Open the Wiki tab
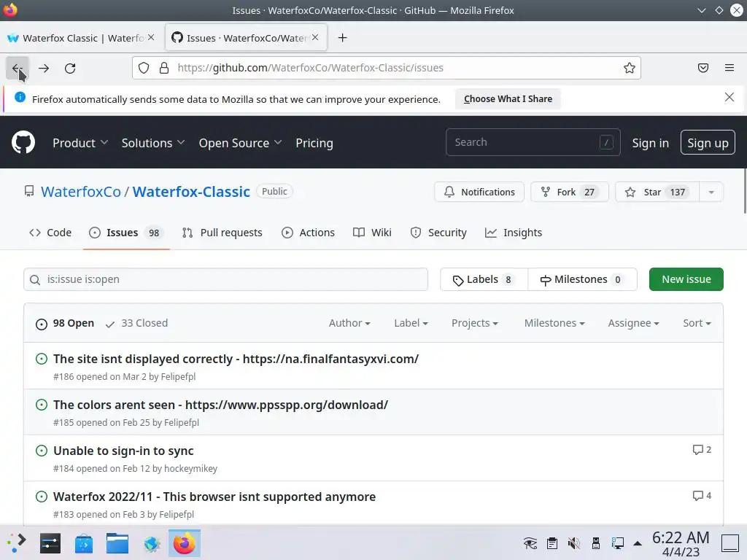Image resolution: width=747 pixels, height=560 pixels. pyautogui.click(x=372, y=233)
